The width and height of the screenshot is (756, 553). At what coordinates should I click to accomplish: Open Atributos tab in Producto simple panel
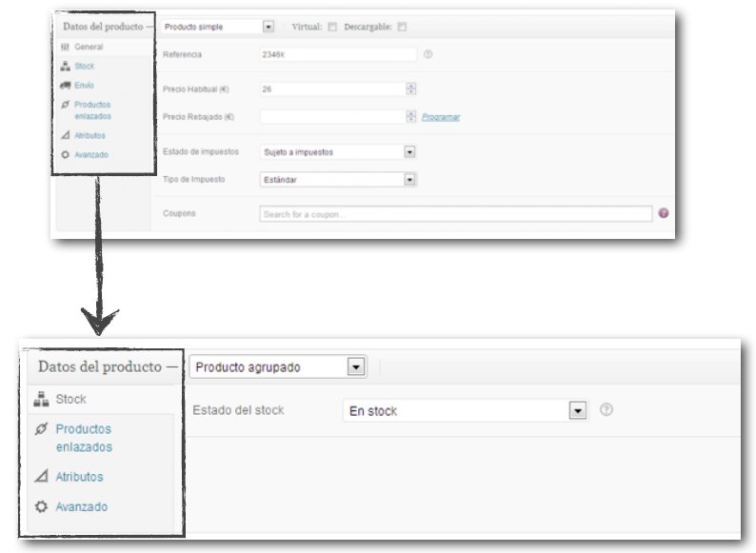click(x=90, y=135)
